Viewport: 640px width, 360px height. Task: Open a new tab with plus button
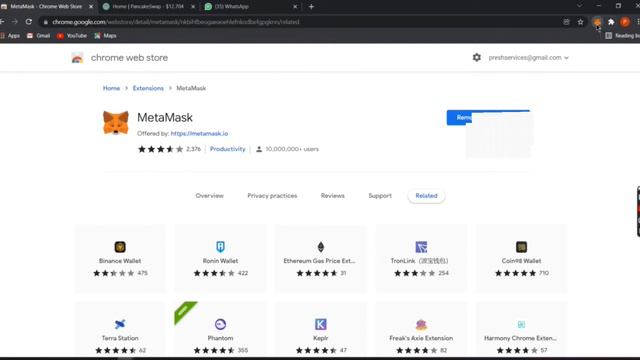(311, 7)
